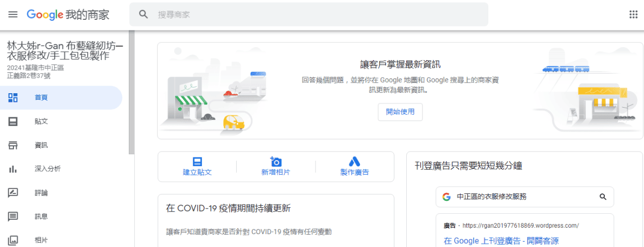
Task: Click the 相片 photo icon
Action: [x=13, y=240]
